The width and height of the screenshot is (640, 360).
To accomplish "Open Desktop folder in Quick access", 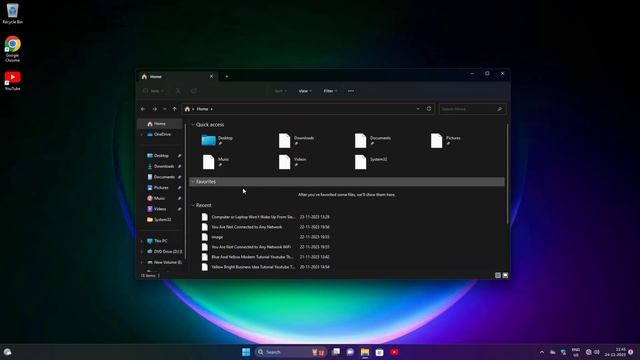I will click(218, 140).
